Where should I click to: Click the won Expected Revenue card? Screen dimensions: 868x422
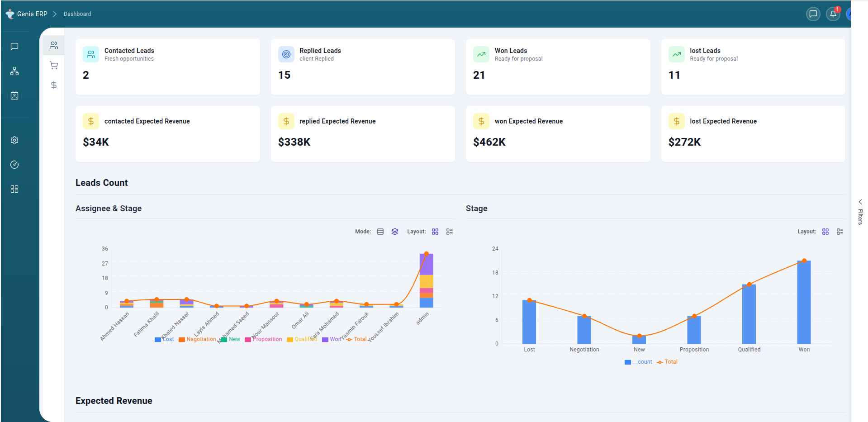coord(558,133)
